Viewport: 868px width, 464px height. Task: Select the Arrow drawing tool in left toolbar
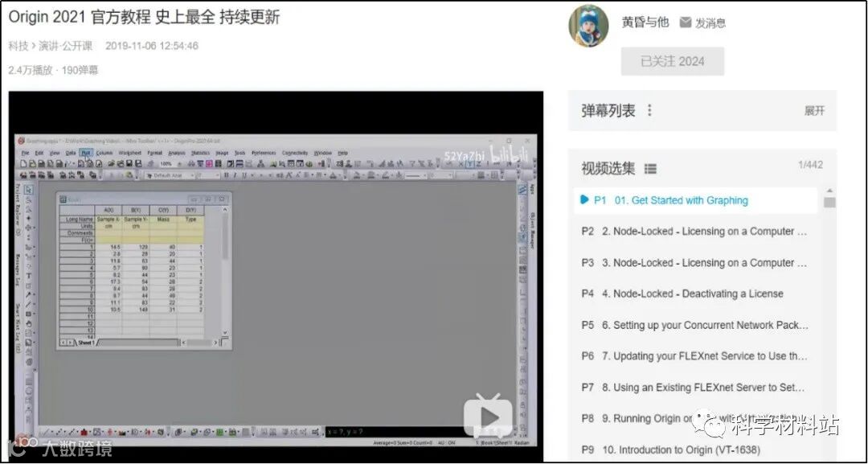28,294
